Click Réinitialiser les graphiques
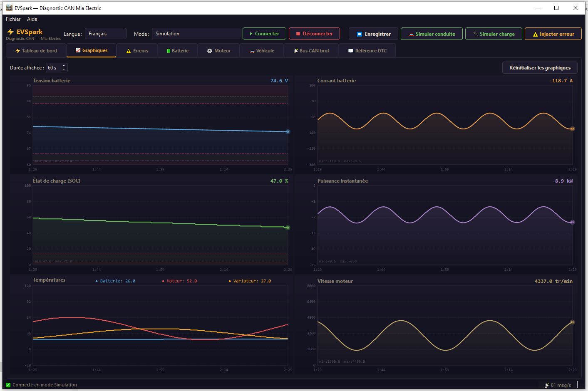Screen dimensions: 588x391 (x=540, y=68)
